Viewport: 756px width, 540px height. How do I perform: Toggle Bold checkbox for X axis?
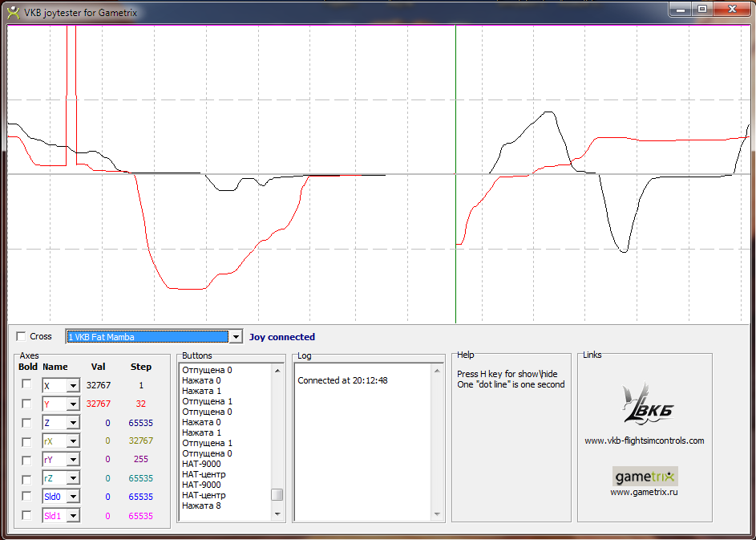(x=26, y=384)
